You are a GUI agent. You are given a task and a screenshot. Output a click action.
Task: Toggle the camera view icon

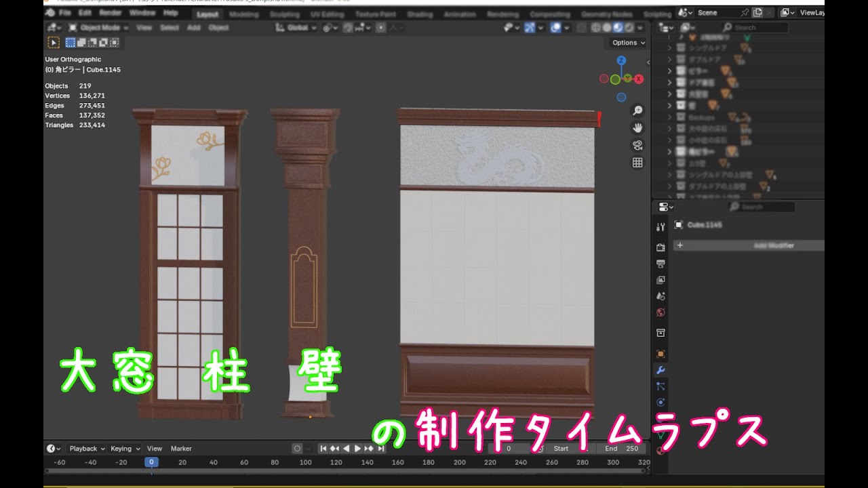coord(637,145)
